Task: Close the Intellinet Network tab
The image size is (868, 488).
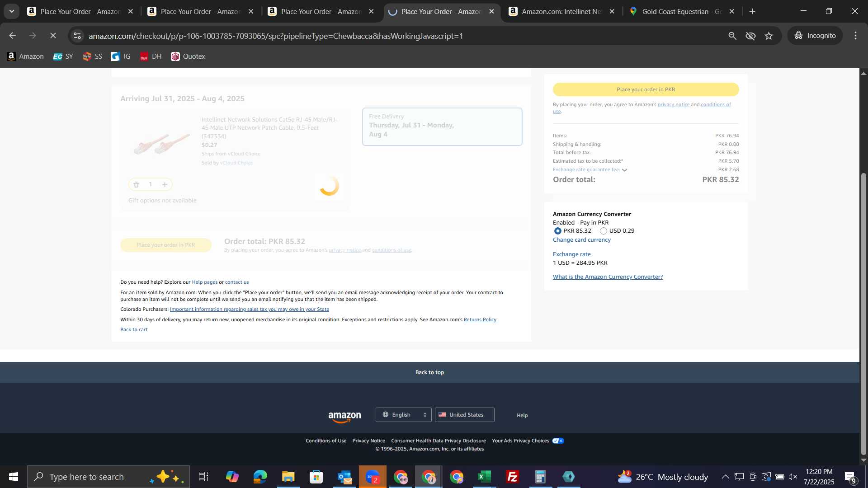Action: (x=612, y=11)
